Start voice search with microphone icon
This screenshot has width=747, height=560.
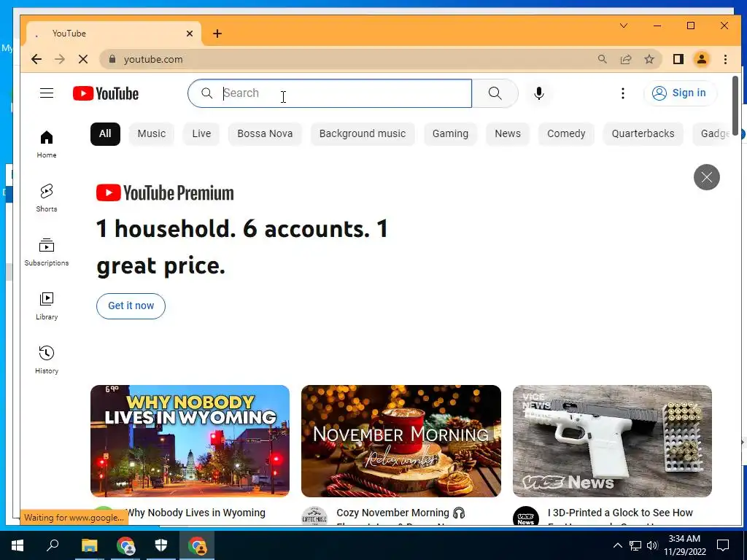click(x=539, y=93)
